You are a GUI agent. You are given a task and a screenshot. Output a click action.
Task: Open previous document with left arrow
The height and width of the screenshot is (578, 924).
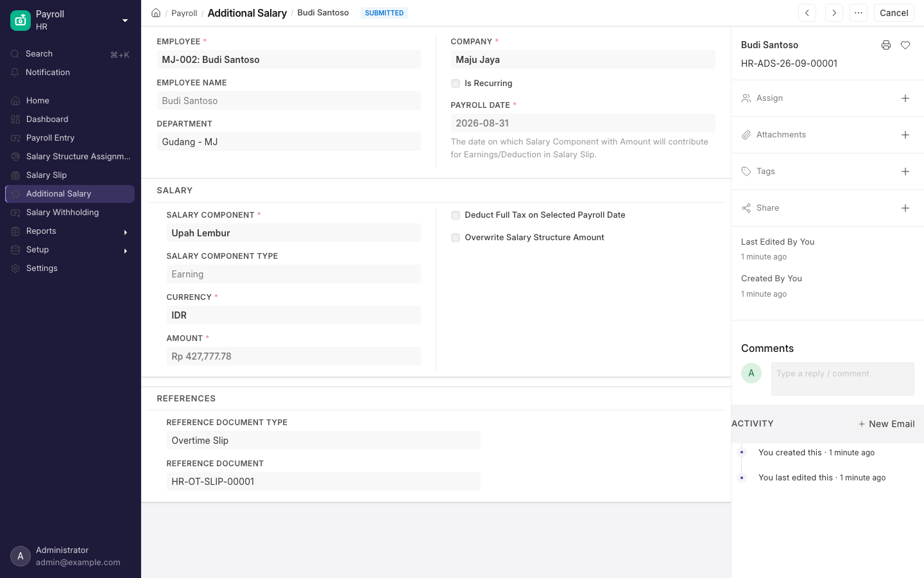[807, 13]
